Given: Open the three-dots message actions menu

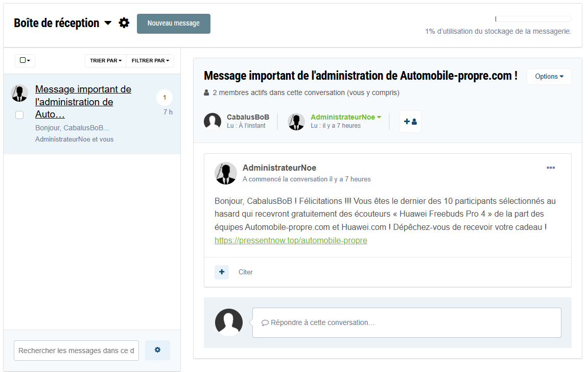Looking at the screenshot, I should tap(550, 168).
